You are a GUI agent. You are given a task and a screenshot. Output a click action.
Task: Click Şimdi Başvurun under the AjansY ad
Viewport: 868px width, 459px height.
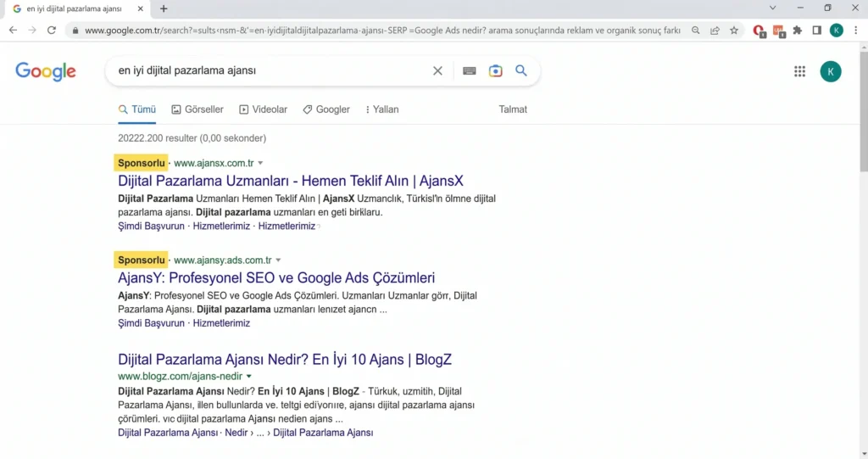tap(151, 323)
